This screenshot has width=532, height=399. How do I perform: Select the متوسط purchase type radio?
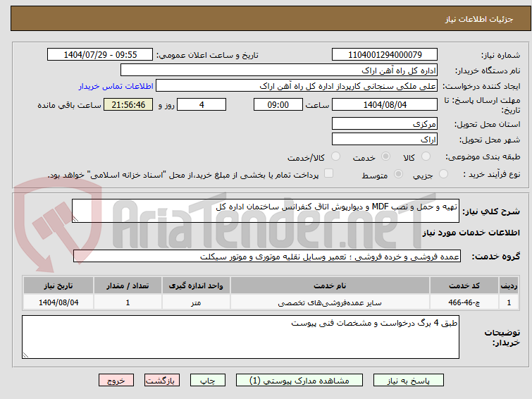(x=398, y=174)
